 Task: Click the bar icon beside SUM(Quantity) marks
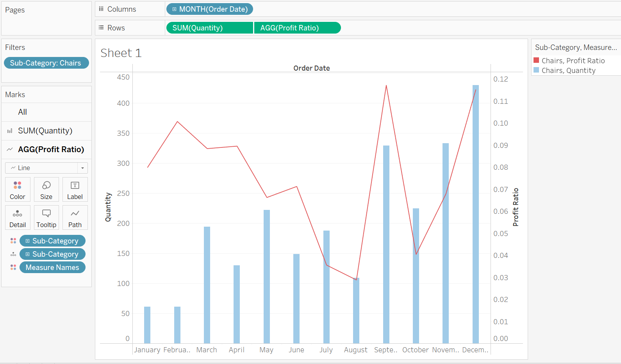[10, 131]
